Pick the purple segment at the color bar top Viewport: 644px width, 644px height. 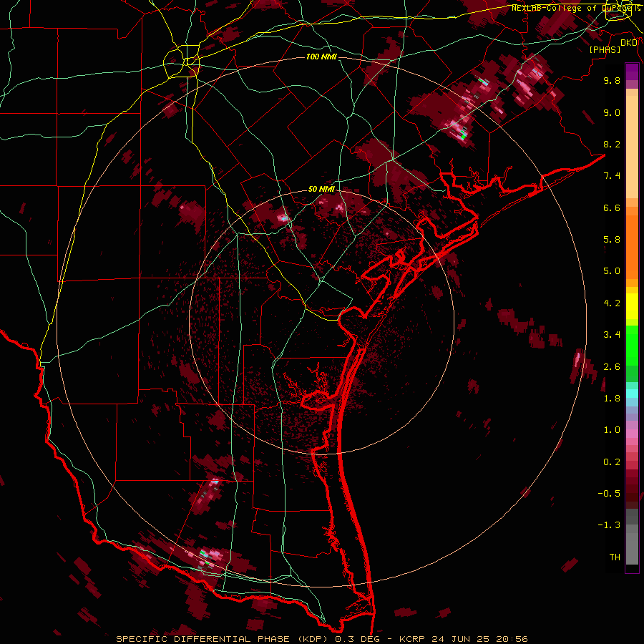(632, 72)
